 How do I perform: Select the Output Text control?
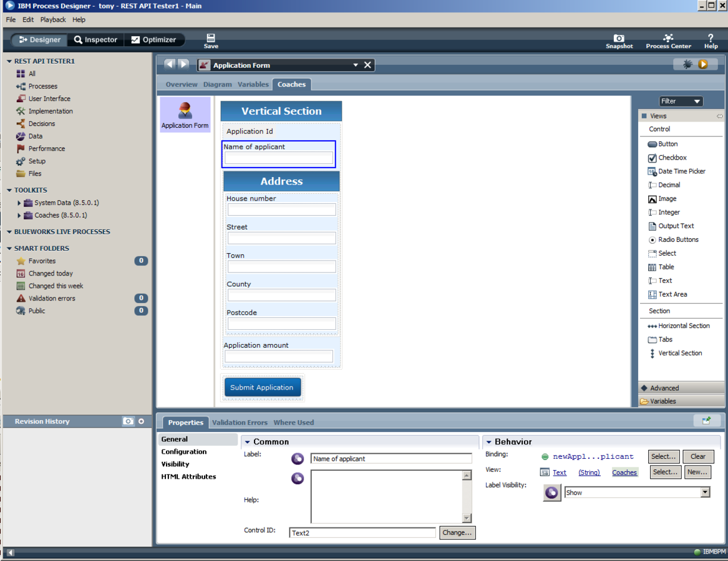coord(671,226)
